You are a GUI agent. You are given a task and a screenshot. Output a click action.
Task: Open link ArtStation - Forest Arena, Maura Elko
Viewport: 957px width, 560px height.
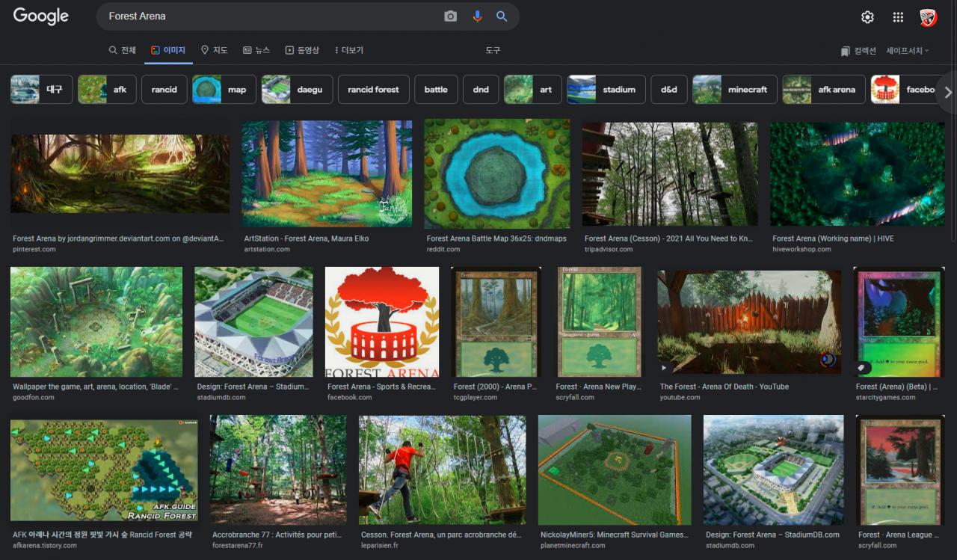click(307, 239)
